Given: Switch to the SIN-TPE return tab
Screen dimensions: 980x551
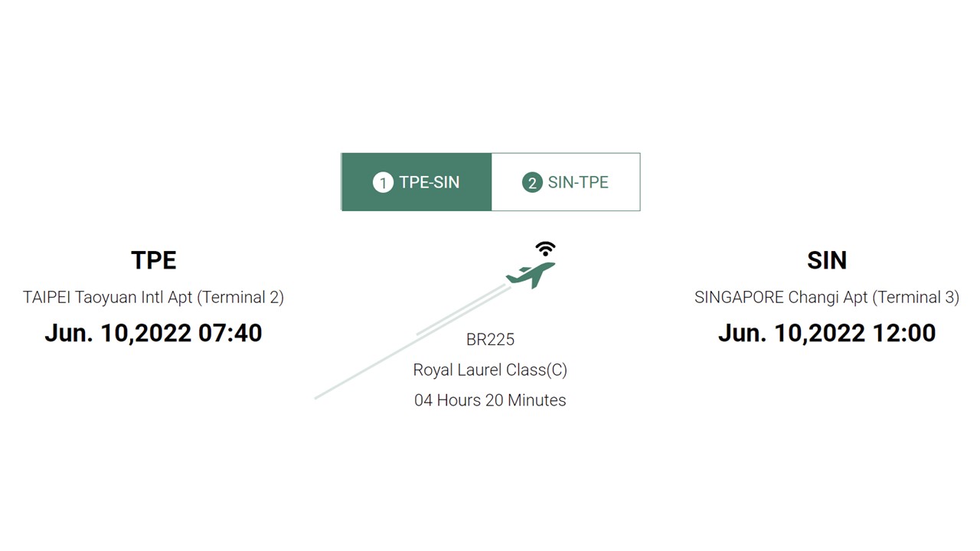Looking at the screenshot, I should pos(566,182).
